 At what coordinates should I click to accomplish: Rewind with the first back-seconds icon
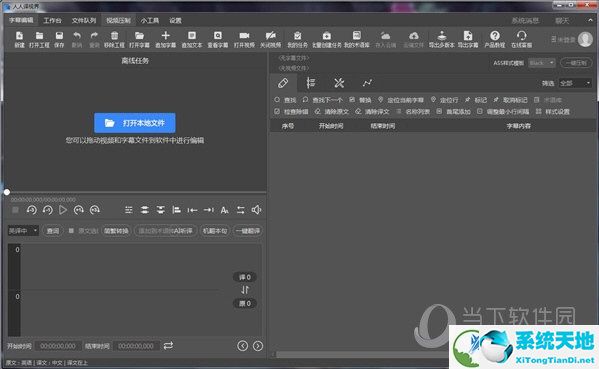32,210
